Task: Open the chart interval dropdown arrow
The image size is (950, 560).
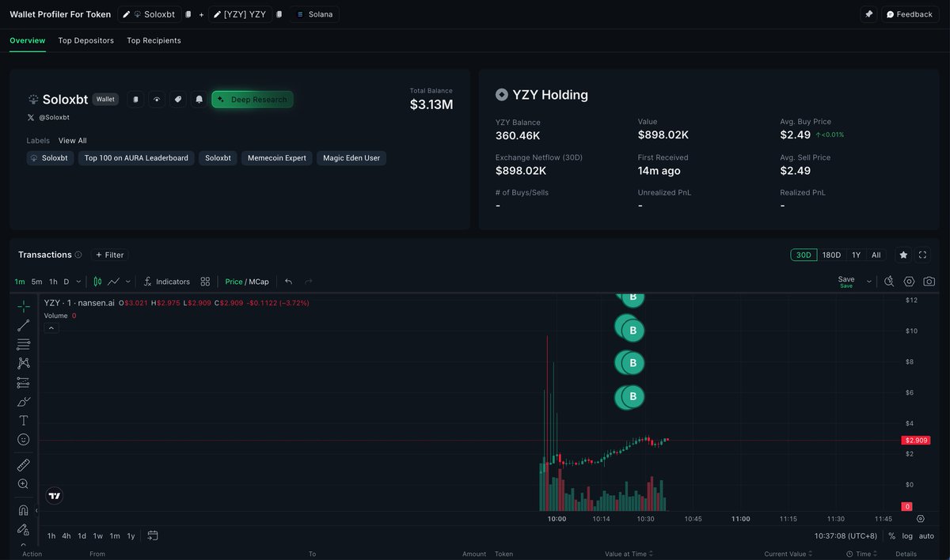Action: tap(78, 282)
